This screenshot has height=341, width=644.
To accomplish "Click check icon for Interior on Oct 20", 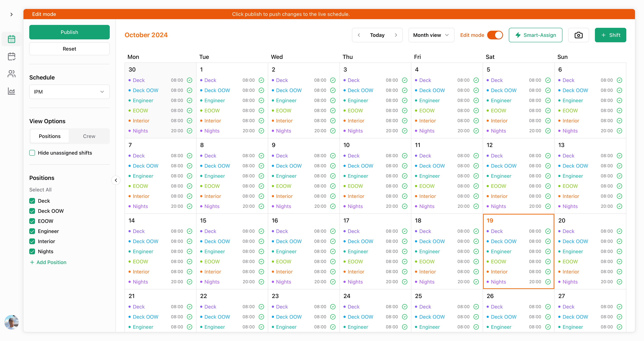I will (x=619, y=272).
